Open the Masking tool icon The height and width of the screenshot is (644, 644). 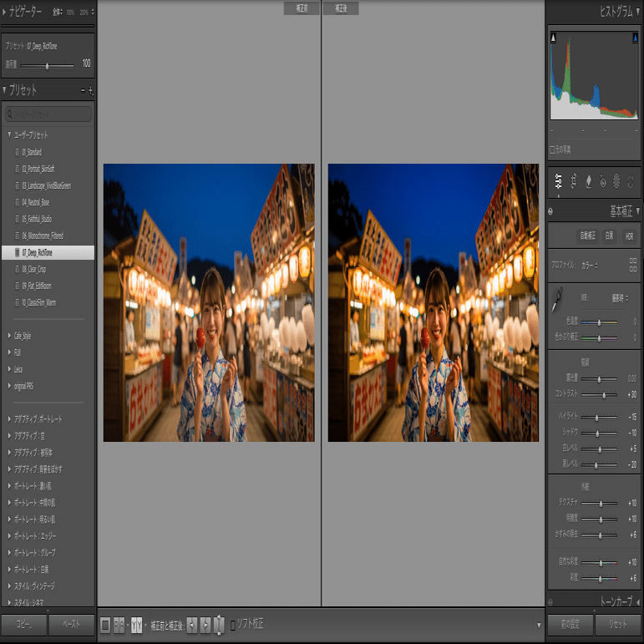point(616,181)
